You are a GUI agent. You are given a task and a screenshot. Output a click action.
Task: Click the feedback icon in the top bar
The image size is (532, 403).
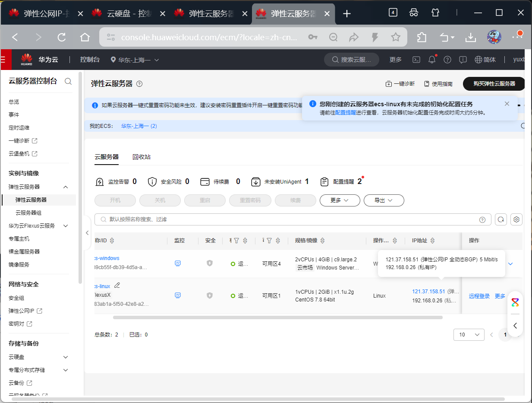463,60
